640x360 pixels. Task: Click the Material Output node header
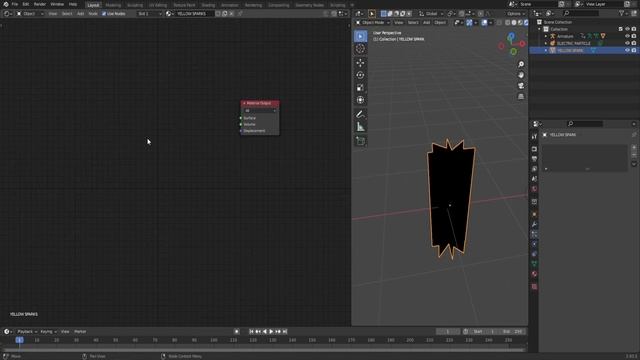260,103
